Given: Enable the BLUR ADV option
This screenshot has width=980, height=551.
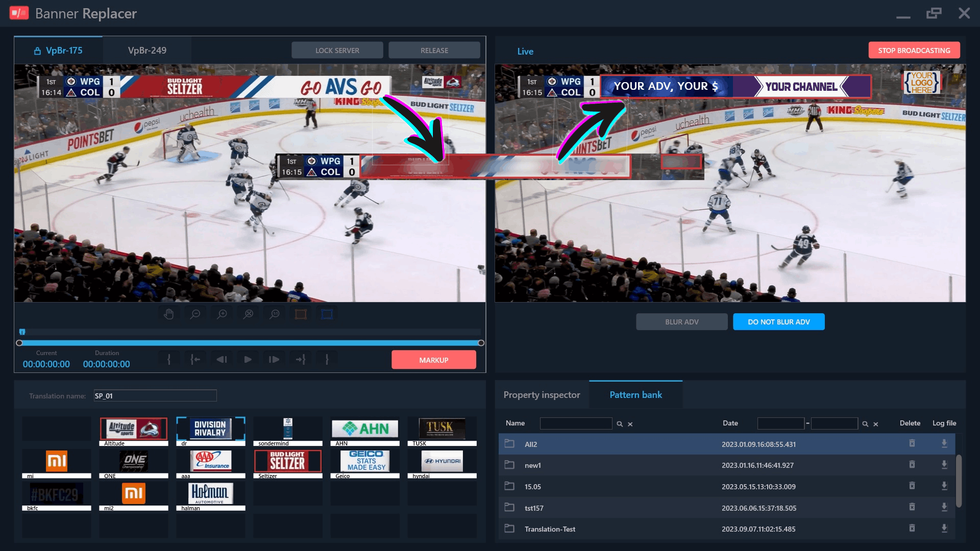Looking at the screenshot, I should 681,322.
